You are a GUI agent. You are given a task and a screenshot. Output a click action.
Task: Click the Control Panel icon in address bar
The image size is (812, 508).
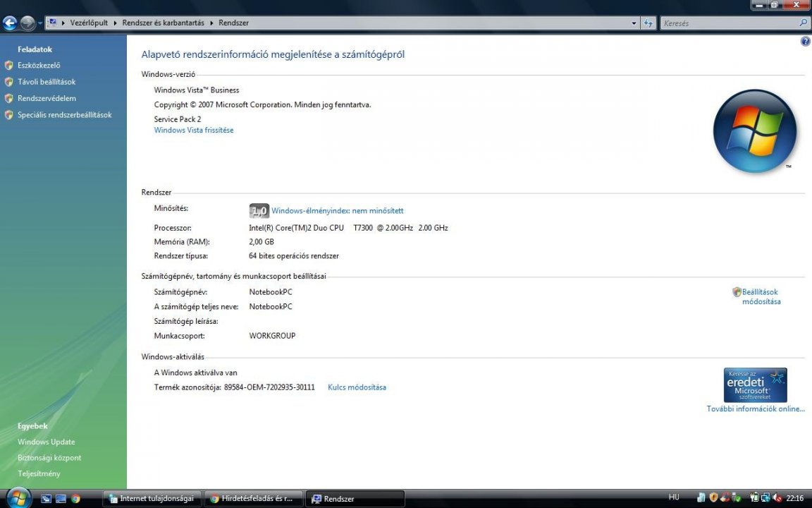52,23
